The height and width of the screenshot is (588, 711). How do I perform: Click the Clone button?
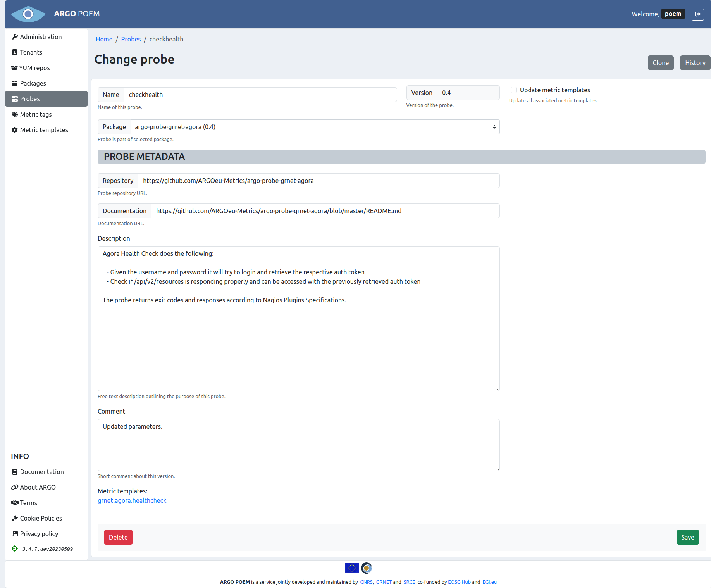pos(661,62)
